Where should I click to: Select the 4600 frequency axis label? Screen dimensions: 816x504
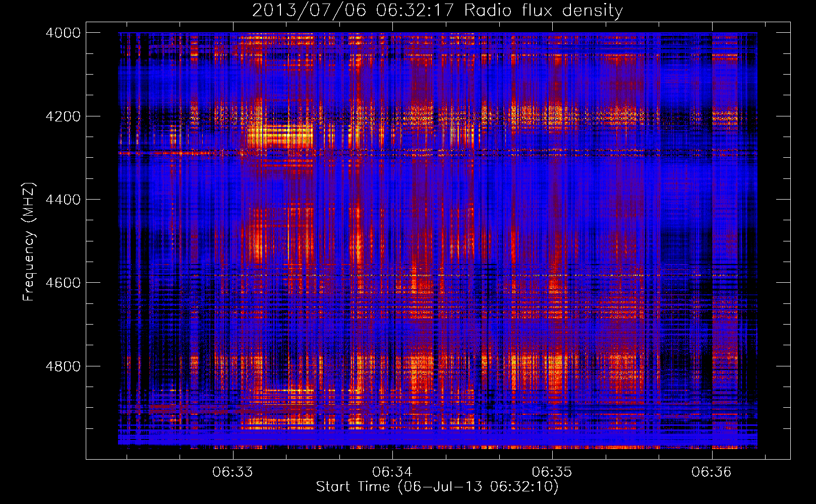(x=63, y=283)
